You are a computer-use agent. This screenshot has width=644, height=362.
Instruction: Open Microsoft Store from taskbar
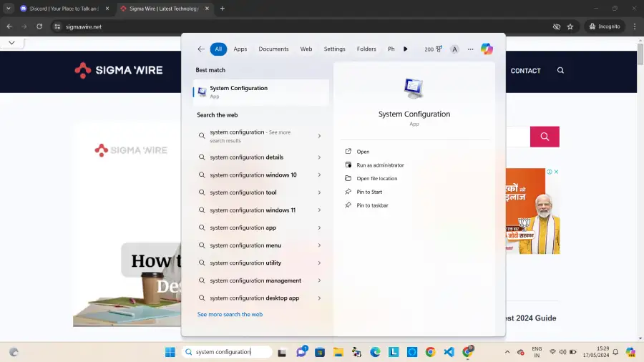[320, 352]
